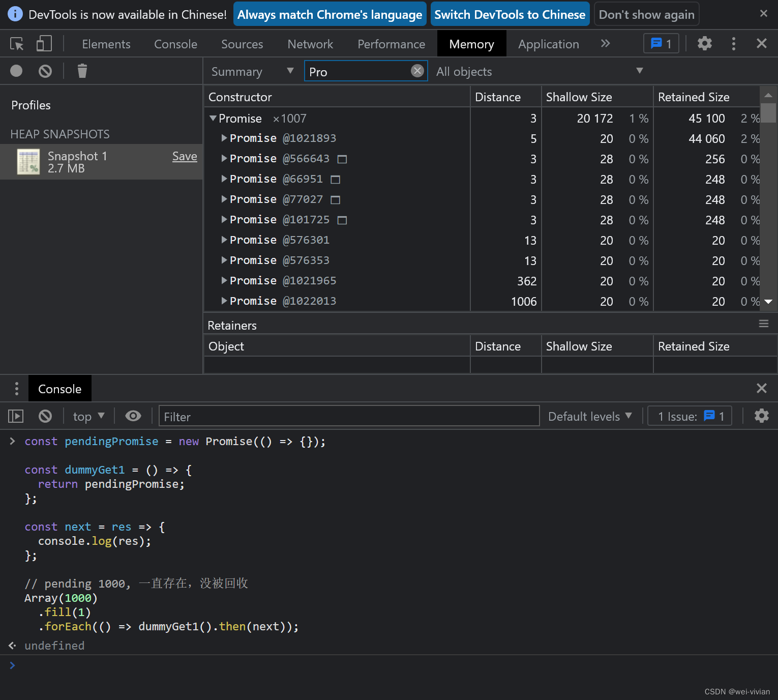Activate the inspect element picker icon
Image resolution: width=778 pixels, height=700 pixels.
(17, 44)
